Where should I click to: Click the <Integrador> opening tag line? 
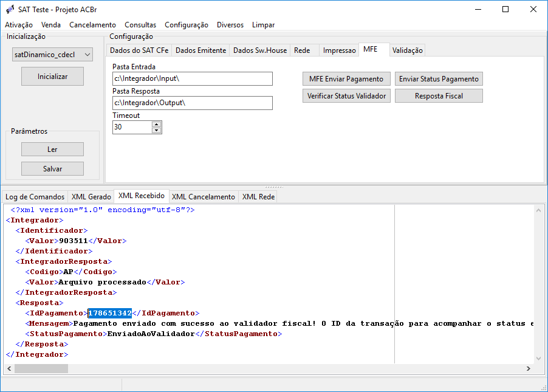(35, 220)
